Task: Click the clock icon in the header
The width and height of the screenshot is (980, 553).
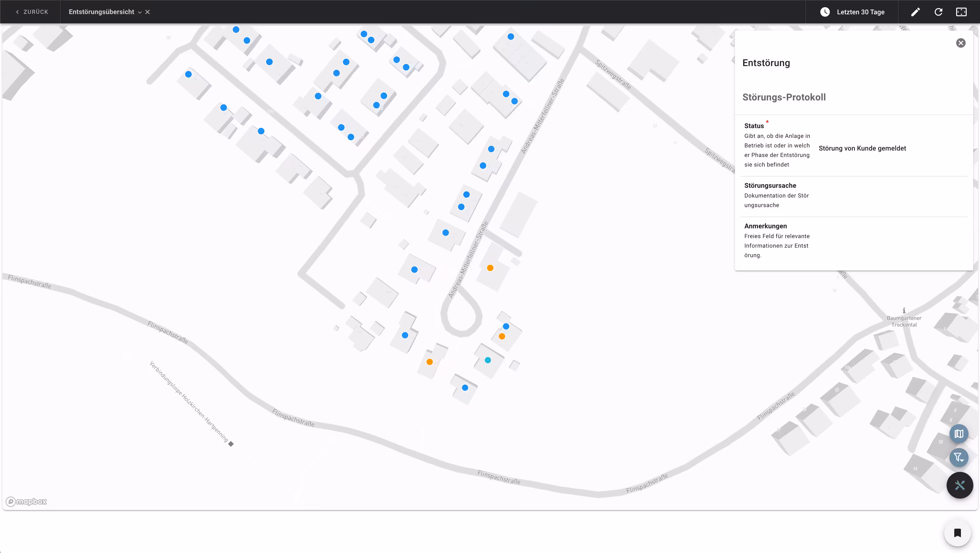Action: pyautogui.click(x=825, y=12)
